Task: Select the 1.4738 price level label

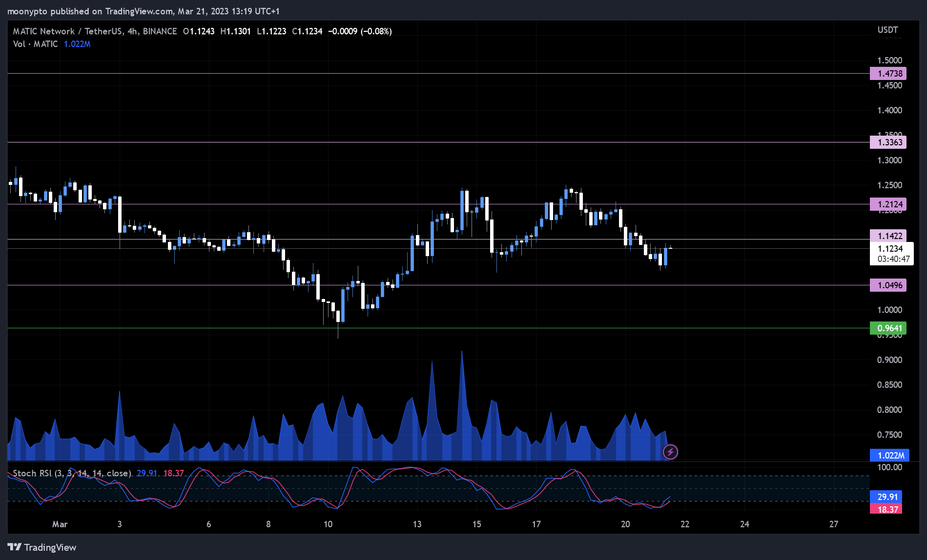Action: [888, 74]
